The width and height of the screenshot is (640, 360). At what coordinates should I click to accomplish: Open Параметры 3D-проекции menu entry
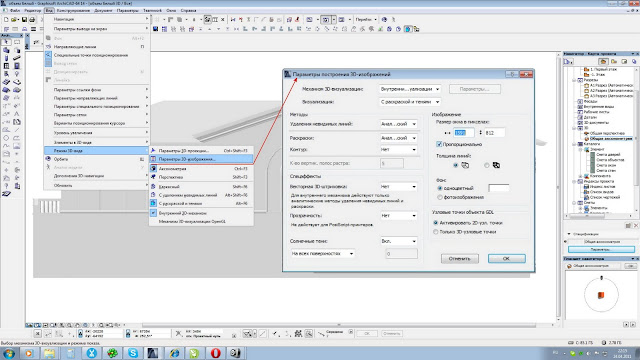(x=201, y=151)
